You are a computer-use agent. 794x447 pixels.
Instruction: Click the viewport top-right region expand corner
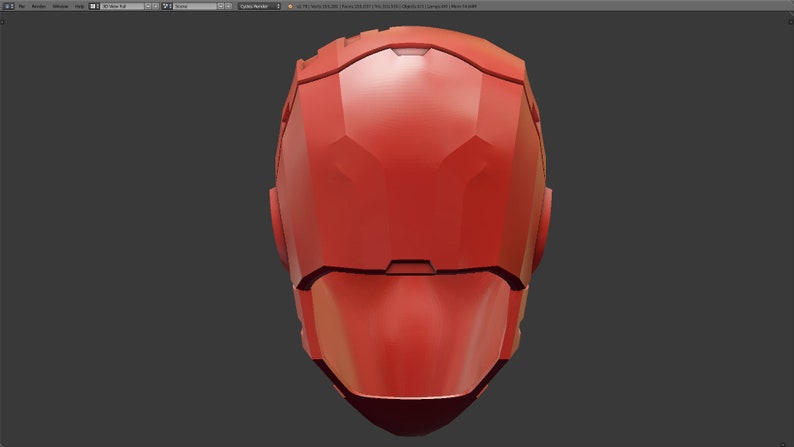tap(790, 21)
